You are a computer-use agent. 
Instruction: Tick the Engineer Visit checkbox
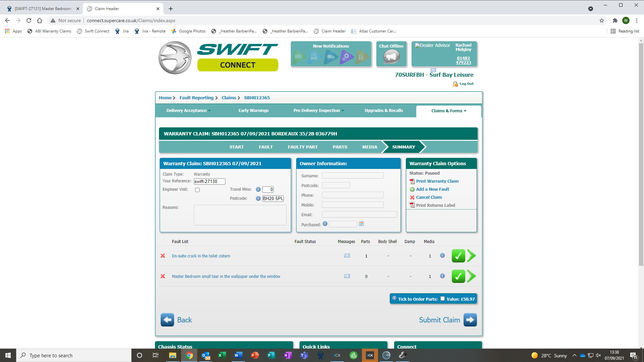click(x=198, y=190)
